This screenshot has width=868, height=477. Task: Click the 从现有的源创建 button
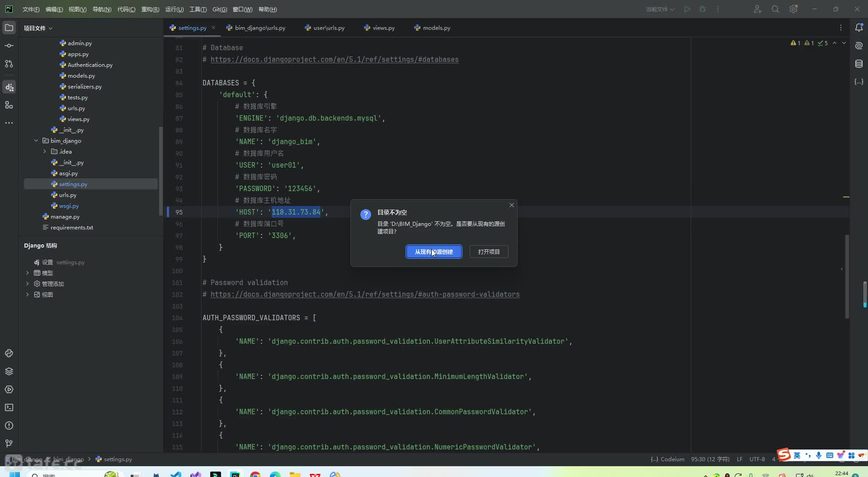(434, 252)
